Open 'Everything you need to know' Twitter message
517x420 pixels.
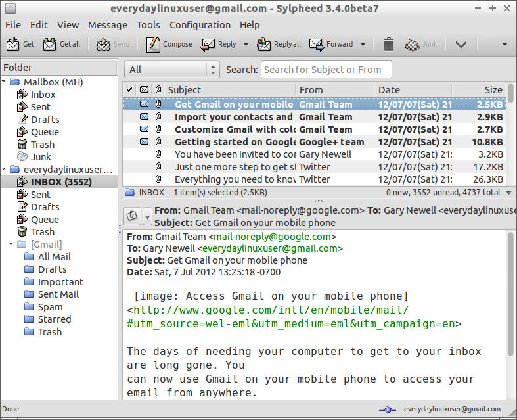pyautogui.click(x=314, y=179)
